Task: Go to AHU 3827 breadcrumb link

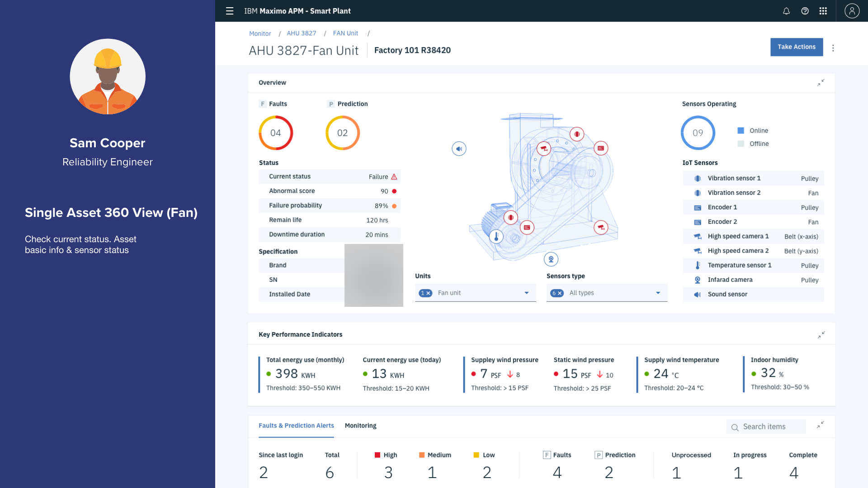Action: [x=302, y=33]
